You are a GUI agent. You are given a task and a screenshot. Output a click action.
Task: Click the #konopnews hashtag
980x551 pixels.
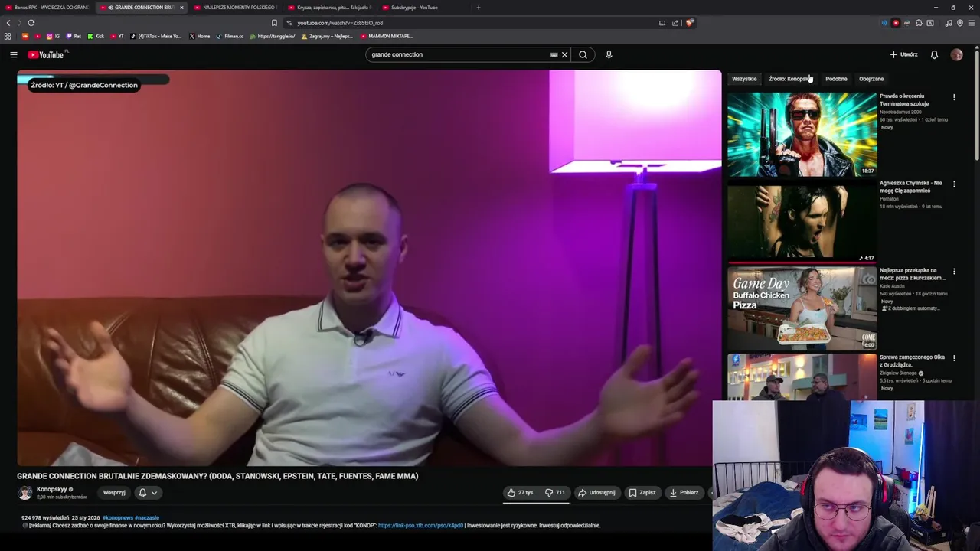tap(117, 518)
